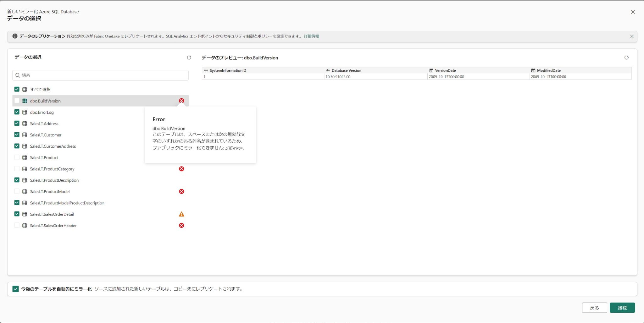The height and width of the screenshot is (323, 644).
Task: Click the 接続 button
Action: point(622,308)
